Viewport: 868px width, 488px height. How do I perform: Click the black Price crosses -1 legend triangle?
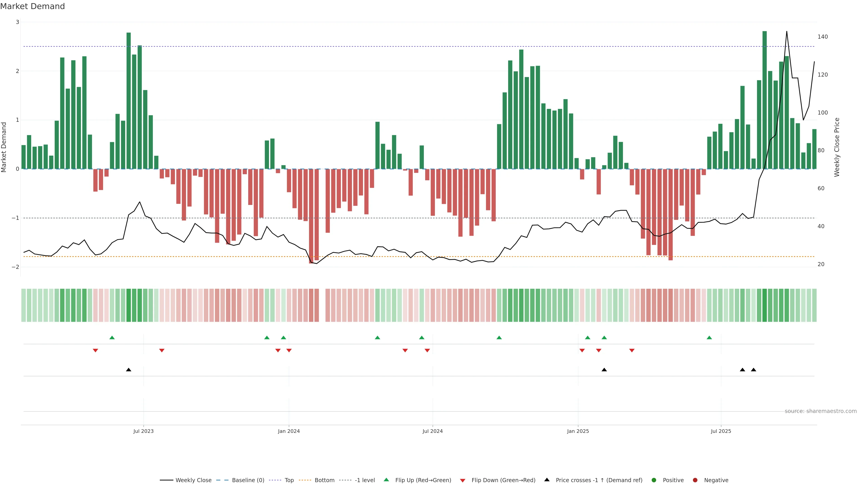click(547, 480)
